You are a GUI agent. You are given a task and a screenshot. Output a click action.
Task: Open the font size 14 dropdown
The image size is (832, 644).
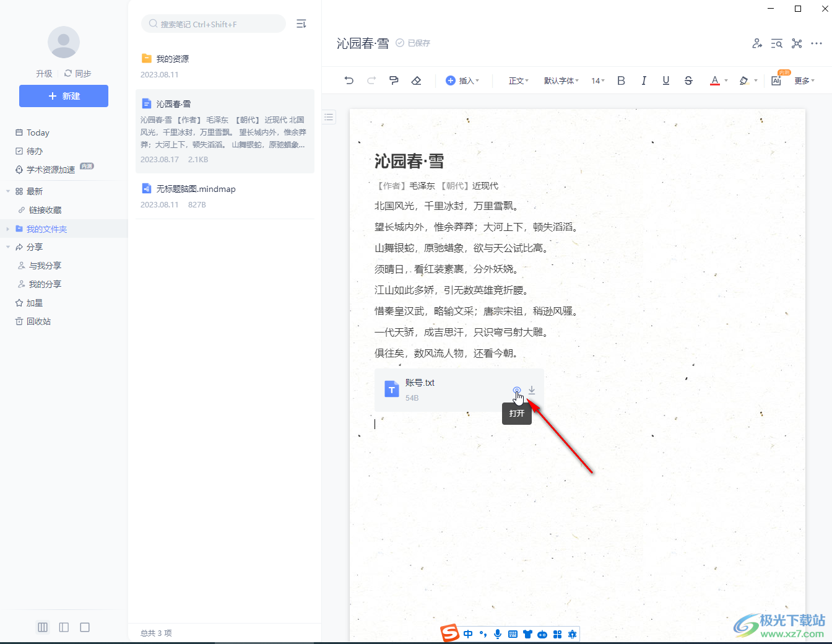(598, 80)
